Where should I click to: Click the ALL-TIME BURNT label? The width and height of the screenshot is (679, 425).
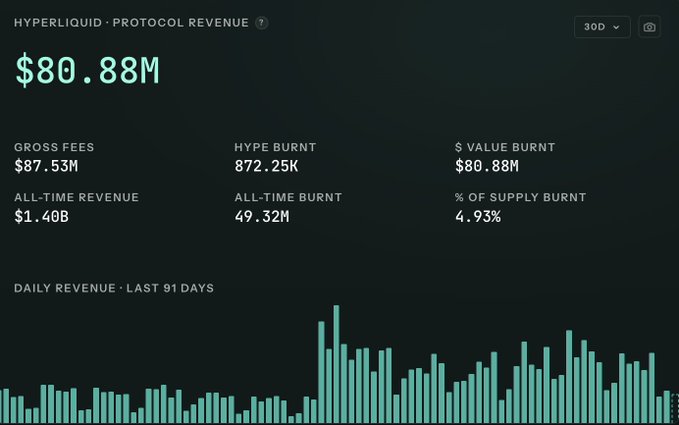(x=288, y=198)
